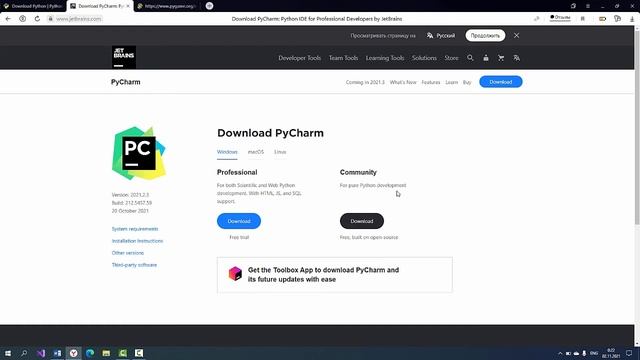Screen dimensions: 640x360
Task: Switch to pygame.org browser tab
Action: (167, 6)
